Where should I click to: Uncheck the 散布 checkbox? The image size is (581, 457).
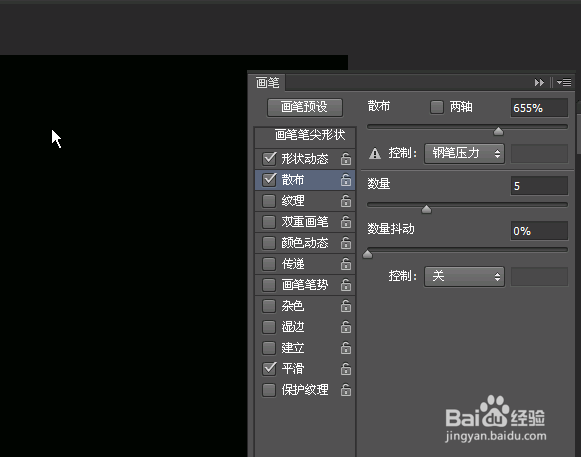269,180
